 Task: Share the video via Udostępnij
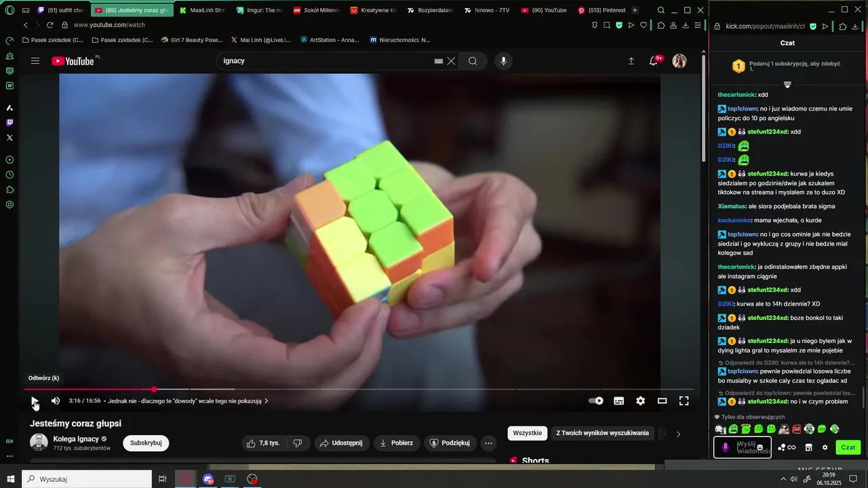click(x=341, y=443)
